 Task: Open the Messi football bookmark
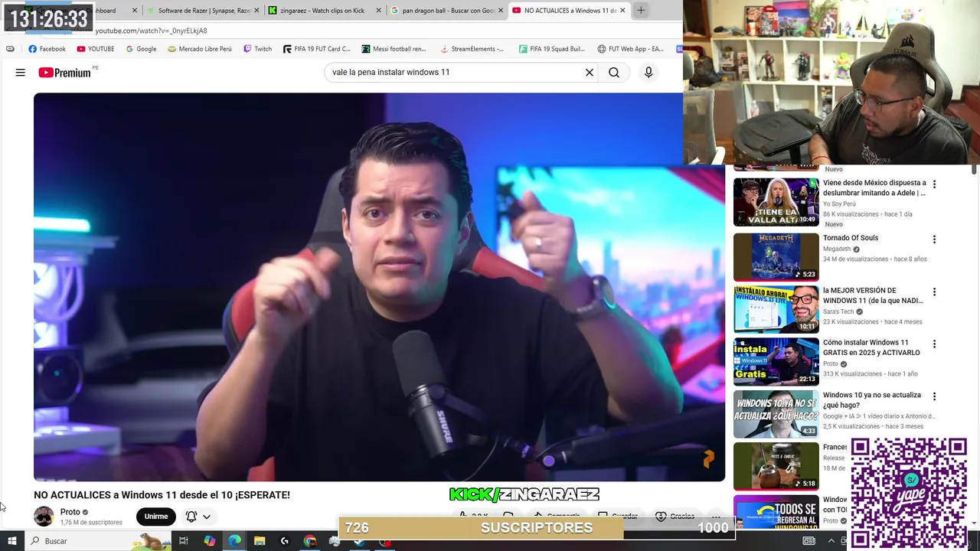[394, 49]
